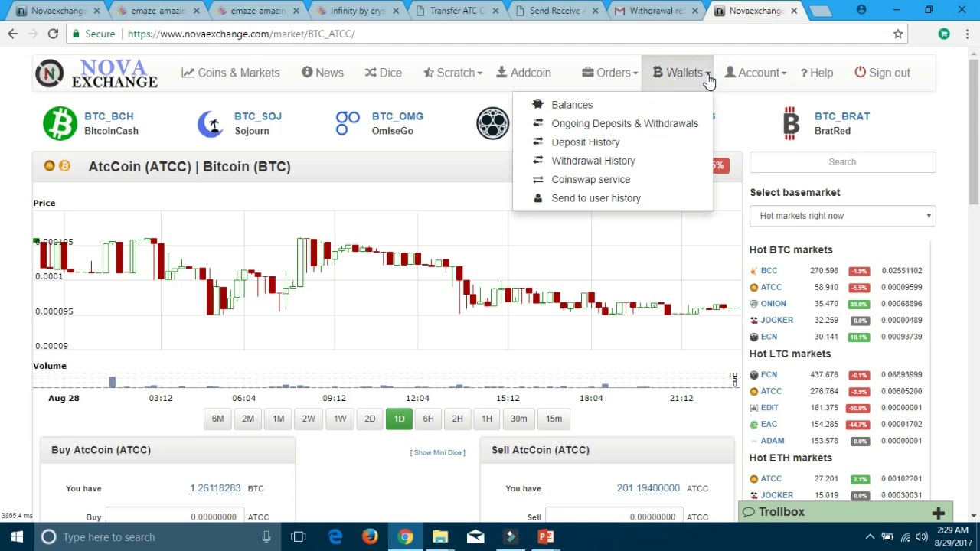Open the BTC_OMG OmiseGo coin icon

click(347, 122)
